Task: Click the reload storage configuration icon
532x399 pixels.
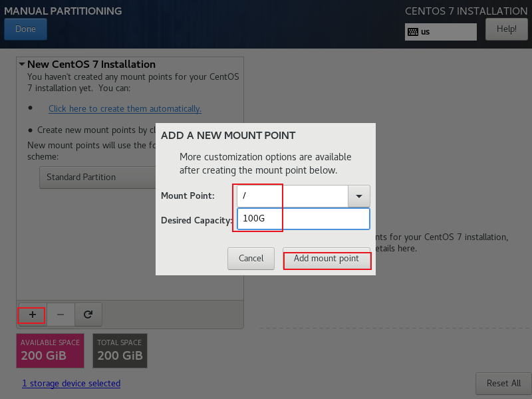Action: 88,315
